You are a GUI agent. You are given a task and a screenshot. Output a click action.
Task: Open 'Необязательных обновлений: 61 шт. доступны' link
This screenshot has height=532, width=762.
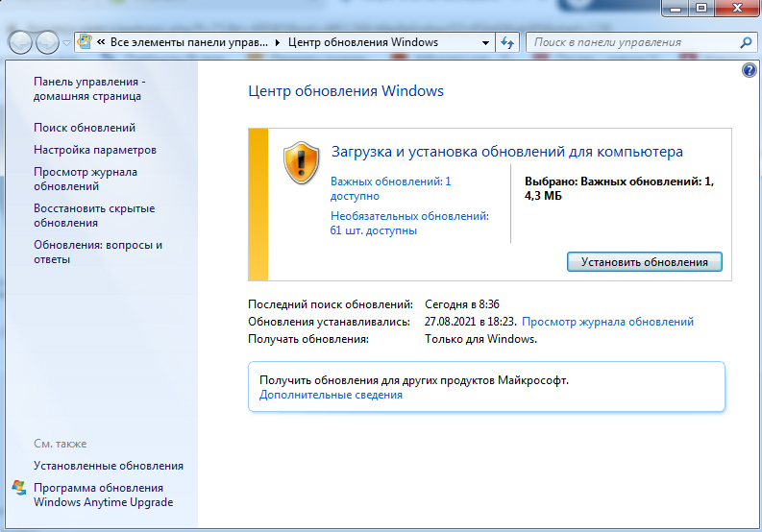pos(409,223)
